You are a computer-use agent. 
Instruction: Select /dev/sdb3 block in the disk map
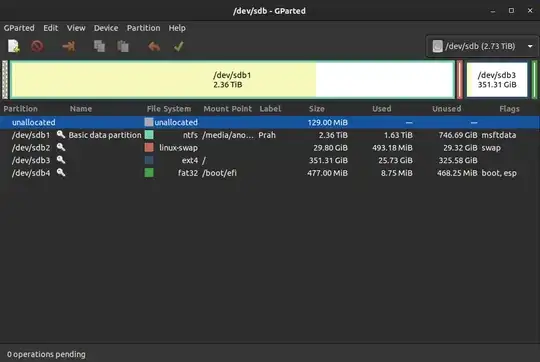[x=497, y=80]
